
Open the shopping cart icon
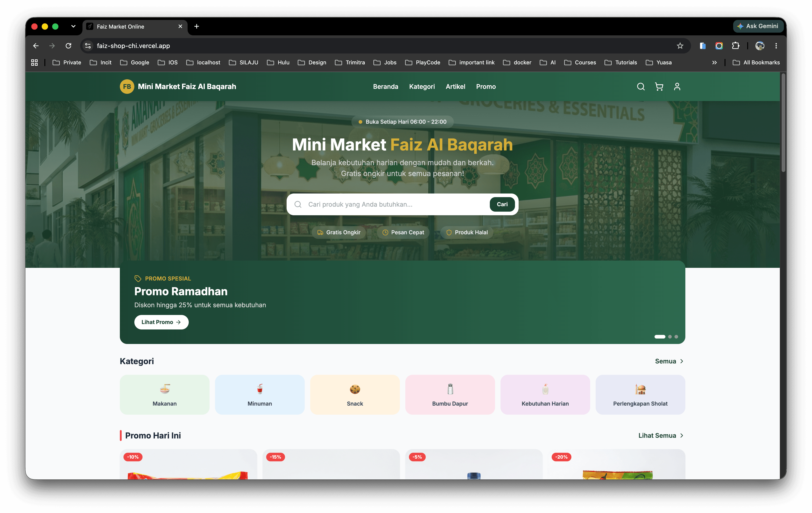coord(659,87)
